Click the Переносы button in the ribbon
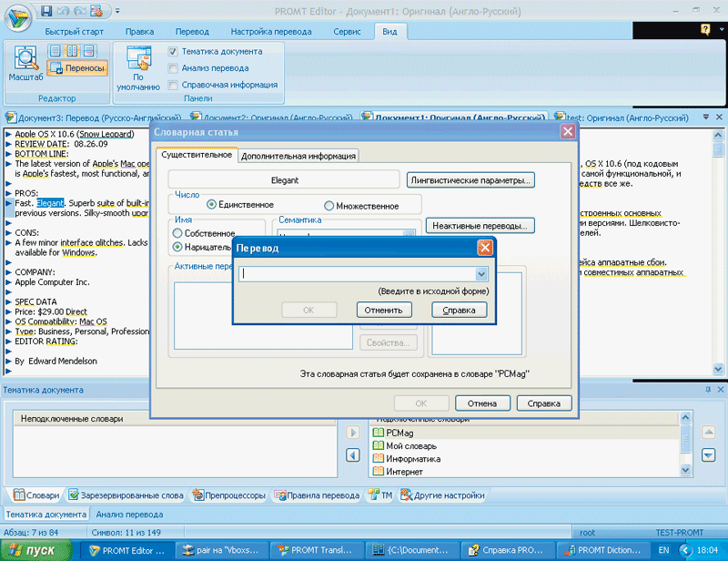This screenshot has height=561, width=728. point(77,67)
